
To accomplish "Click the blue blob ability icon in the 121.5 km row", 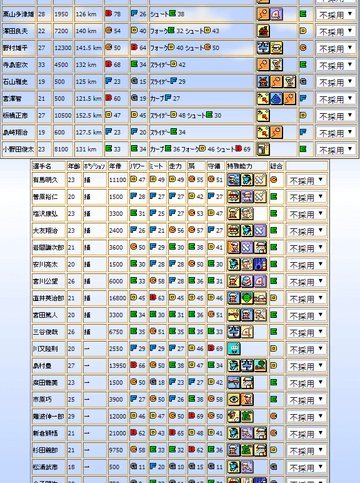I will click(x=276, y=99).
